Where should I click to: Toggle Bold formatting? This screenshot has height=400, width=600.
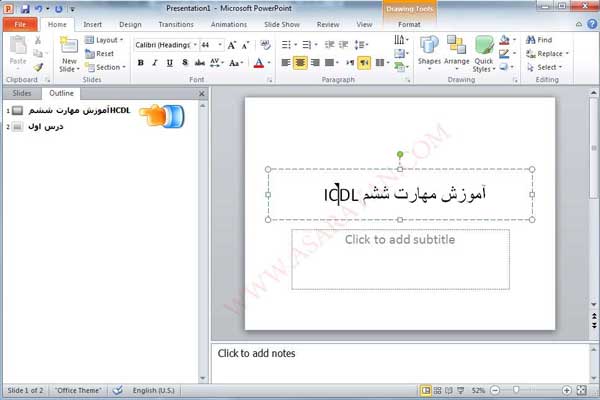tap(140, 62)
